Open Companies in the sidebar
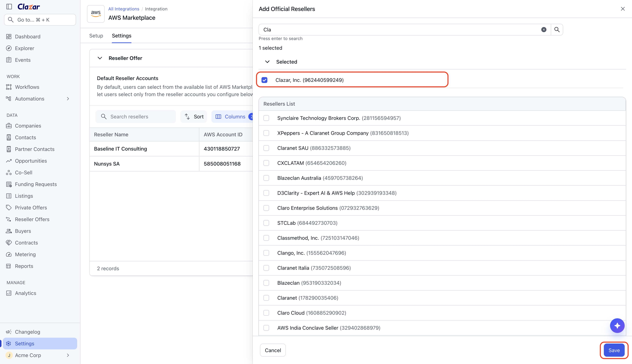This screenshot has height=364, width=632. point(28,126)
